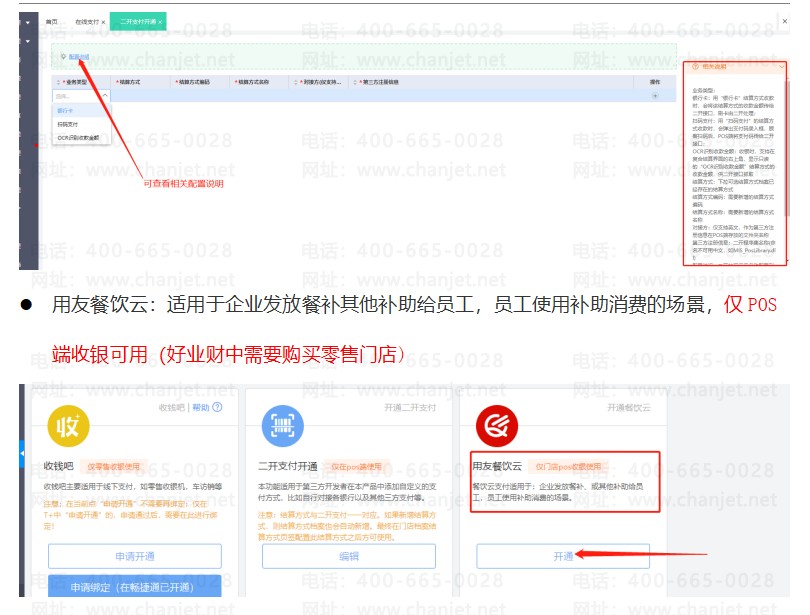Screen dimensions: 810x615
Task: Open the 配置说明 link
Action: [x=79, y=57]
